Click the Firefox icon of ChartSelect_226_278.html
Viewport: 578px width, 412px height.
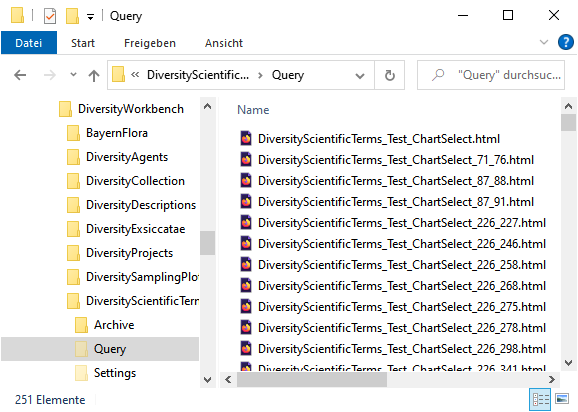[x=246, y=328]
